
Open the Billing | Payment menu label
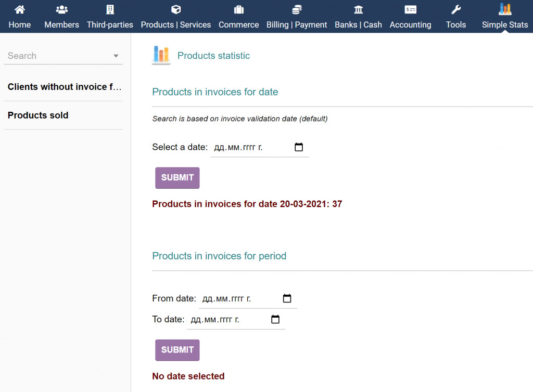pos(297,25)
